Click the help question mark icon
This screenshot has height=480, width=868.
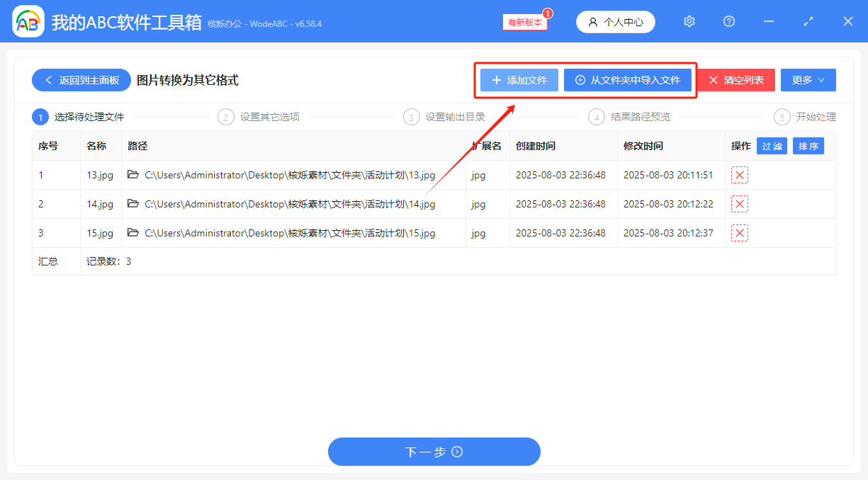point(728,21)
